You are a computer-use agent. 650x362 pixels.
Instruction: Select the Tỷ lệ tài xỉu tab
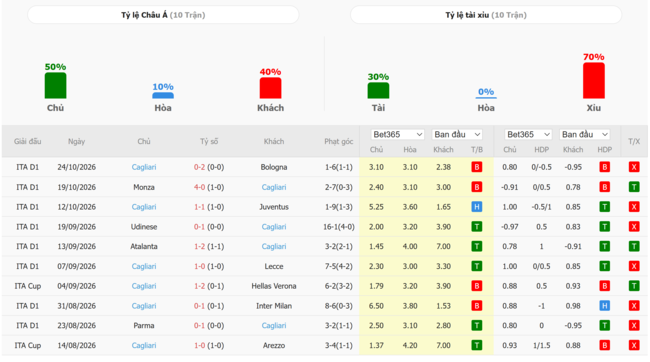pos(486,15)
